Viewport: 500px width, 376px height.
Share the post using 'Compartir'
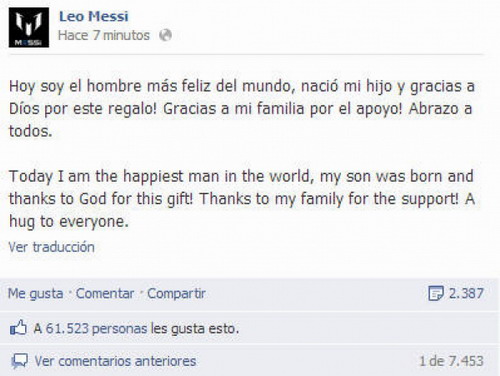(x=176, y=294)
